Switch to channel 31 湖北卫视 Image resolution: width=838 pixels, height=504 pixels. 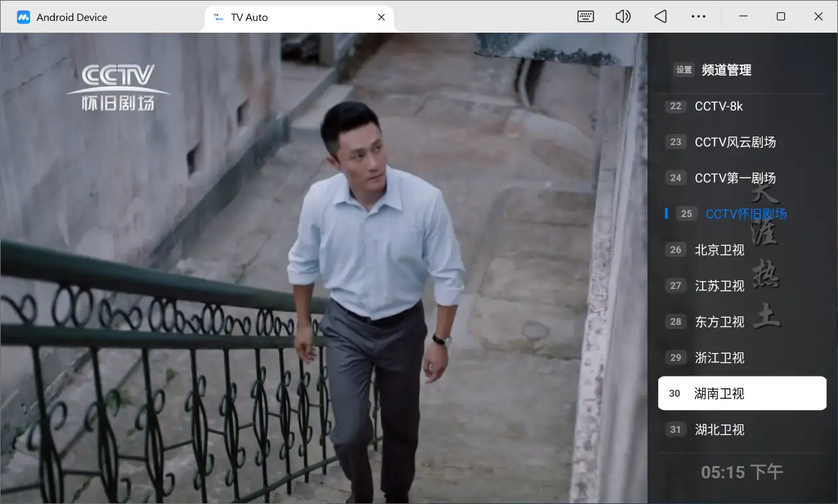click(x=719, y=429)
